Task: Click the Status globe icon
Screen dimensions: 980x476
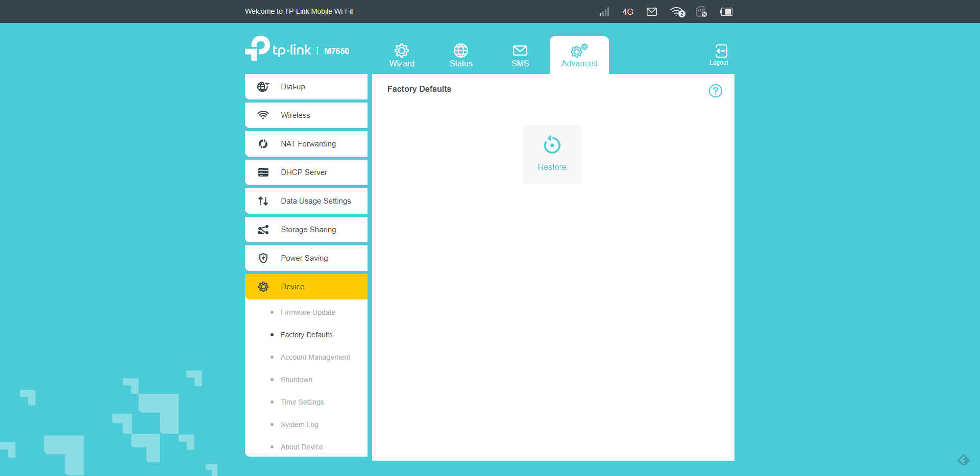Action: [461, 51]
